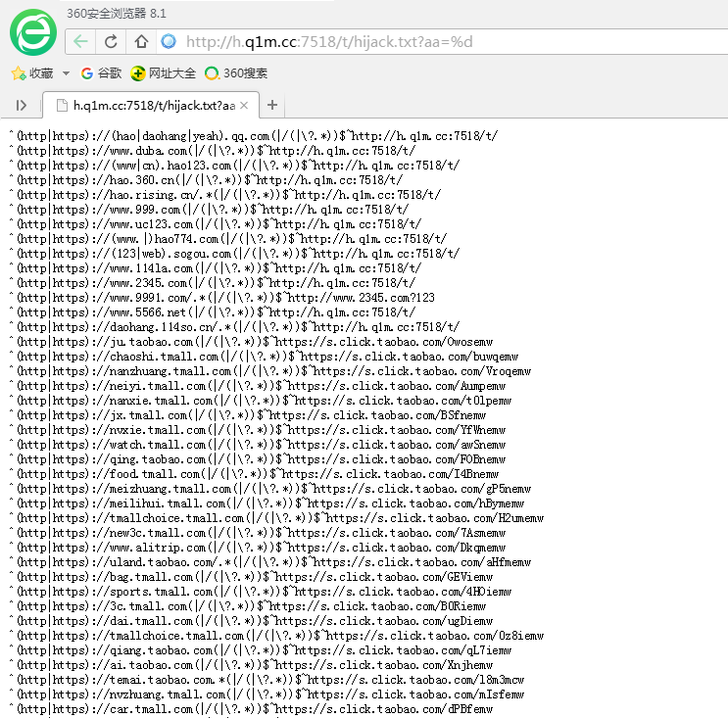Click the rule line starting with www.2345.com

212,283
